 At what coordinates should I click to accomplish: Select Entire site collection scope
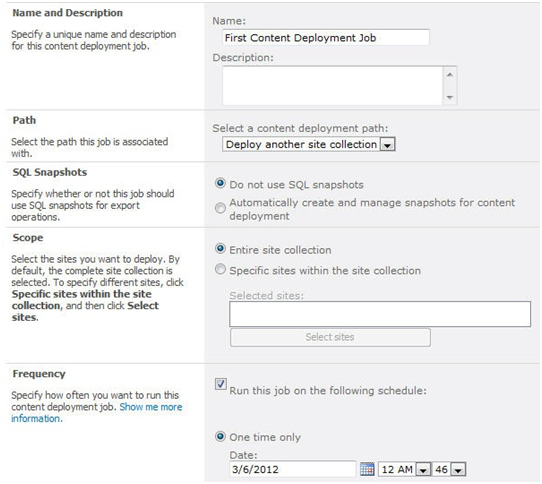point(220,249)
